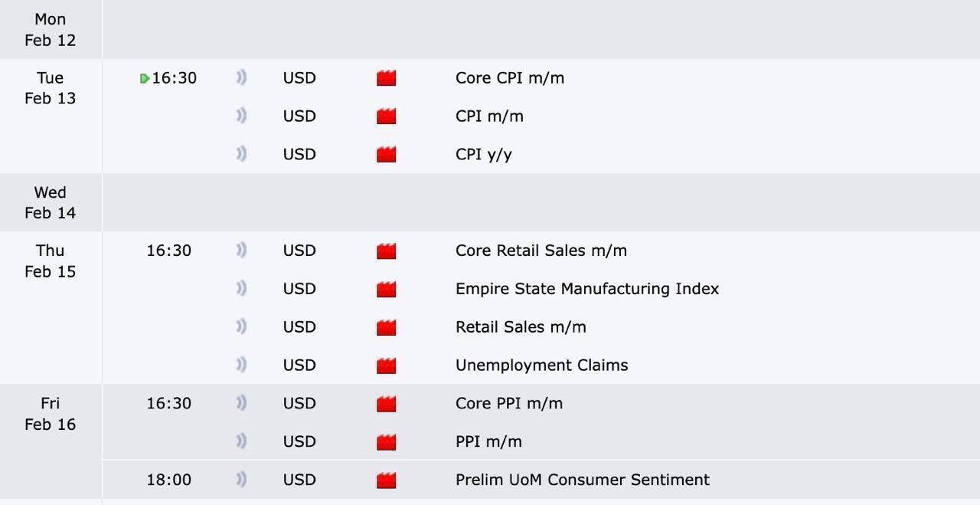The image size is (980, 505).
Task: Toggle the sound alert for CPI m/m
Action: click(241, 116)
